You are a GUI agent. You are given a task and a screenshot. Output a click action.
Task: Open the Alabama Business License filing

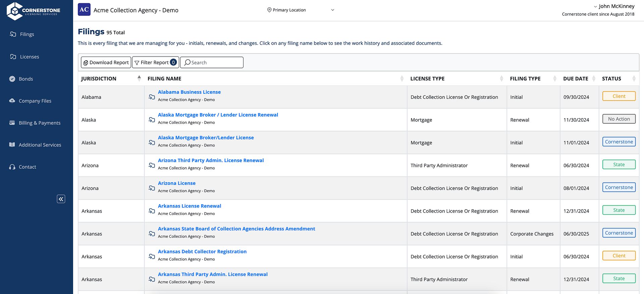tap(189, 92)
